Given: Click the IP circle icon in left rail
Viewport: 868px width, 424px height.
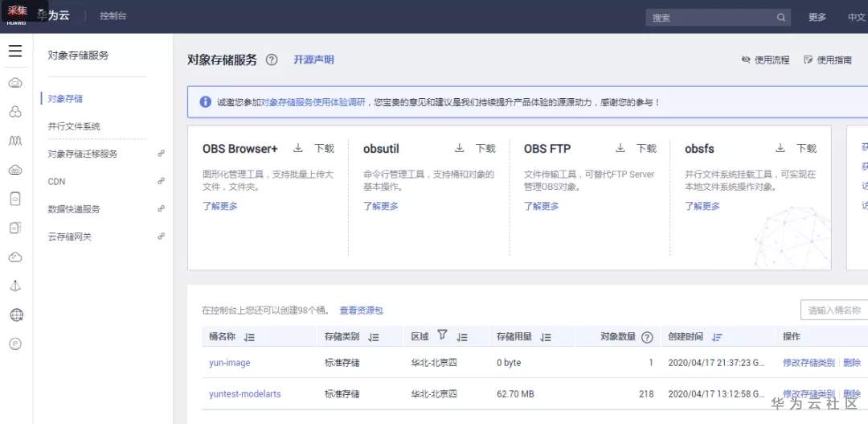Looking at the screenshot, I should coord(15,344).
